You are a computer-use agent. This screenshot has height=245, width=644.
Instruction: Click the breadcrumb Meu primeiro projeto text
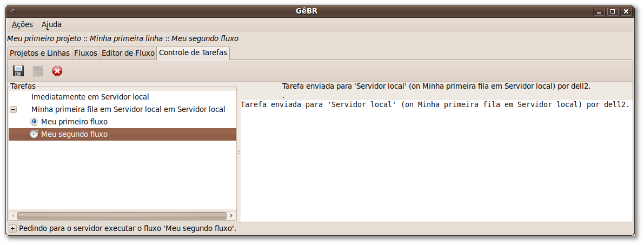tap(44, 38)
